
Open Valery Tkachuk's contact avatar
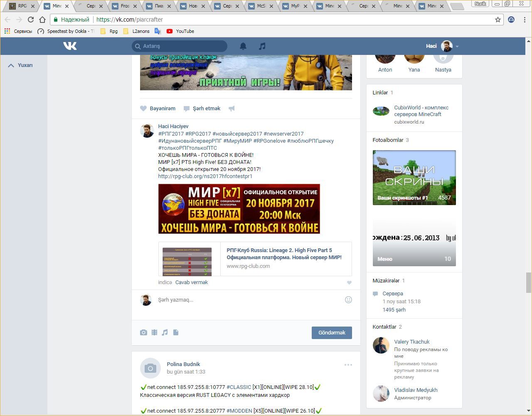click(x=381, y=345)
